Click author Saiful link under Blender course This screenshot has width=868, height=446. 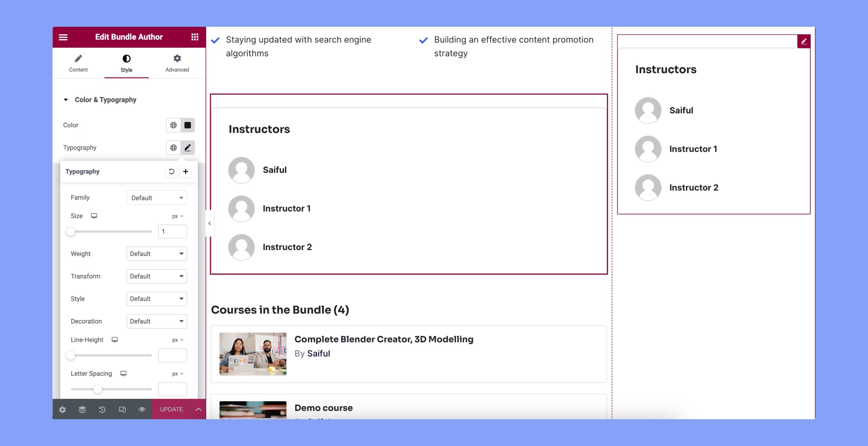pos(318,354)
